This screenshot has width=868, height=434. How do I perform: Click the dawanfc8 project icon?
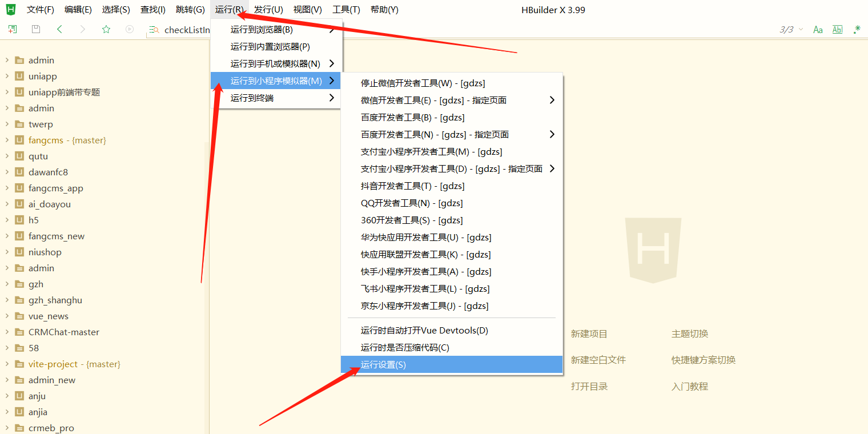click(19, 172)
